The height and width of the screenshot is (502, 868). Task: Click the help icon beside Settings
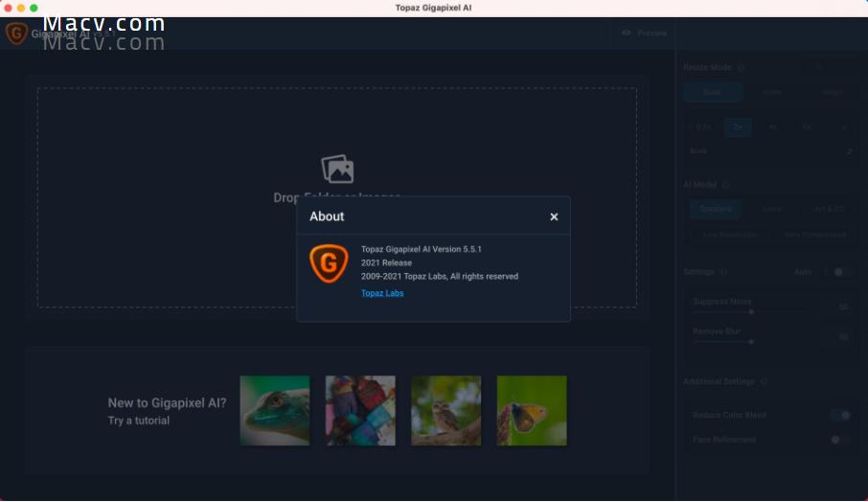(723, 272)
